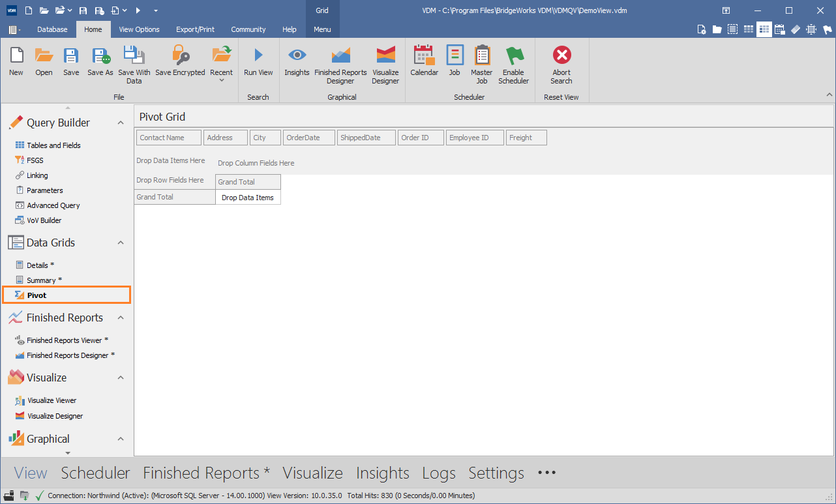Open VoV Builder
Viewport: 836px width, 504px height.
click(44, 220)
